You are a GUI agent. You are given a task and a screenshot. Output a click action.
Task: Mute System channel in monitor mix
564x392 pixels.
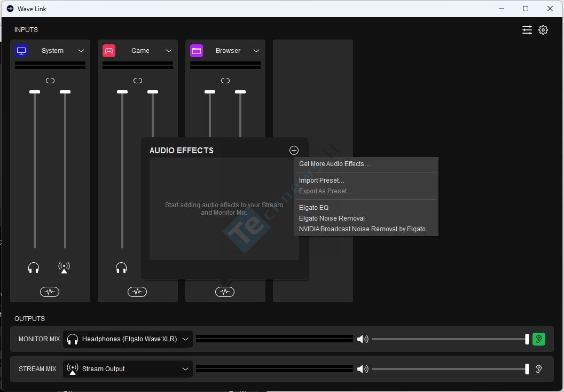pyautogui.click(x=34, y=268)
